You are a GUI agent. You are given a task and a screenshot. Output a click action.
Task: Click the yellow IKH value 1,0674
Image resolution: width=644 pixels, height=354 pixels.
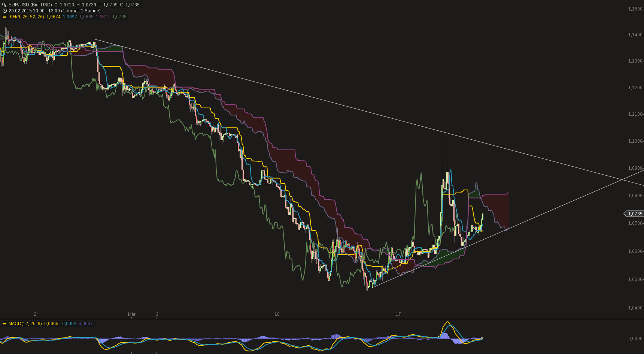[x=54, y=16]
